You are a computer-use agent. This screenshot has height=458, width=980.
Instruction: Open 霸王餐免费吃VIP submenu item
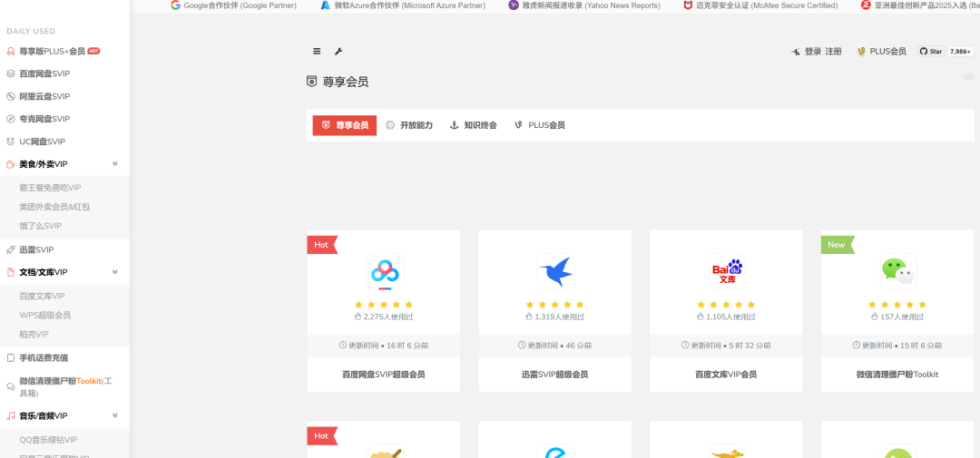50,188
